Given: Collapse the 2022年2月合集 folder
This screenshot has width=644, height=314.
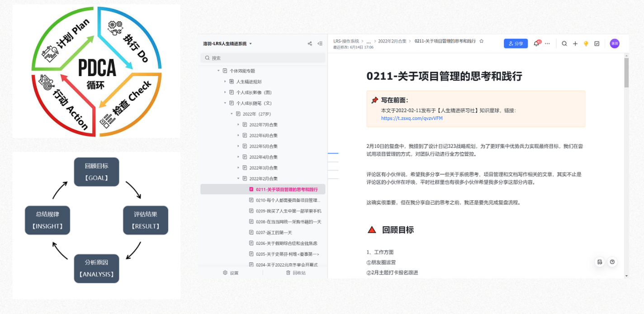Looking at the screenshot, I should tap(238, 179).
